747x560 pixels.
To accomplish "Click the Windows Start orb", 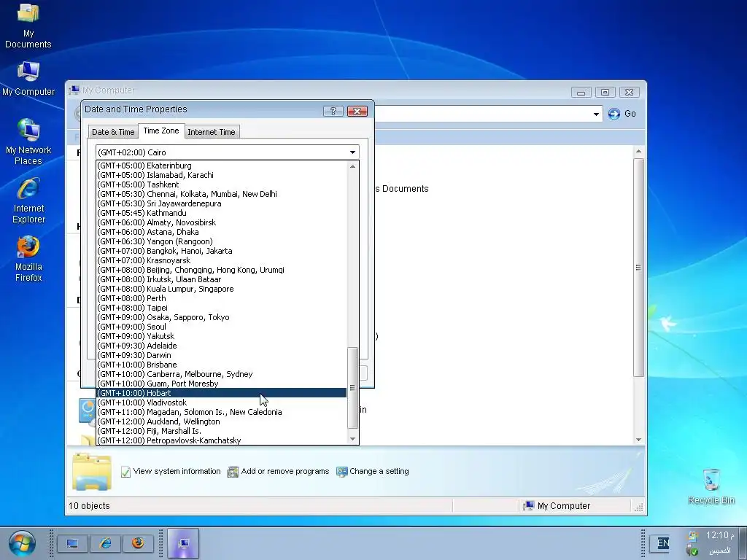I will (x=22, y=543).
